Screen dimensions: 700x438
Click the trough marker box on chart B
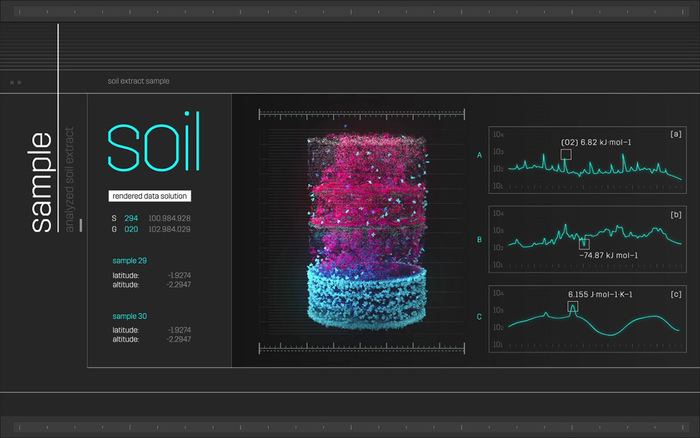coord(584,243)
